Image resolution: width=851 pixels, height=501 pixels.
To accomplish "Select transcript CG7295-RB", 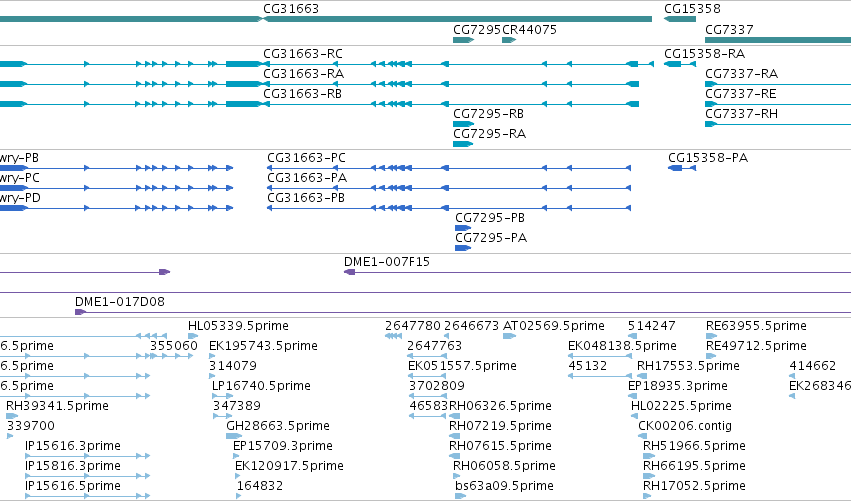I will pos(488,114).
